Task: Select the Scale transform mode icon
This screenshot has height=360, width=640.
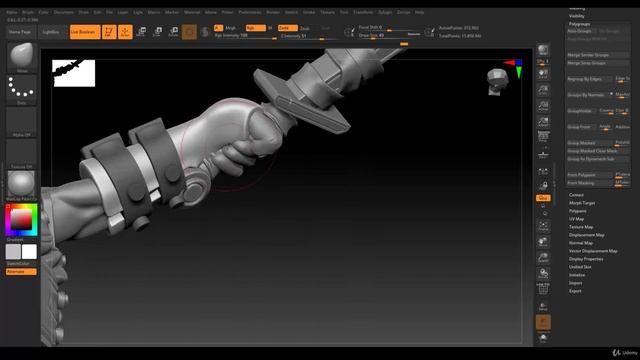Action: [158, 32]
